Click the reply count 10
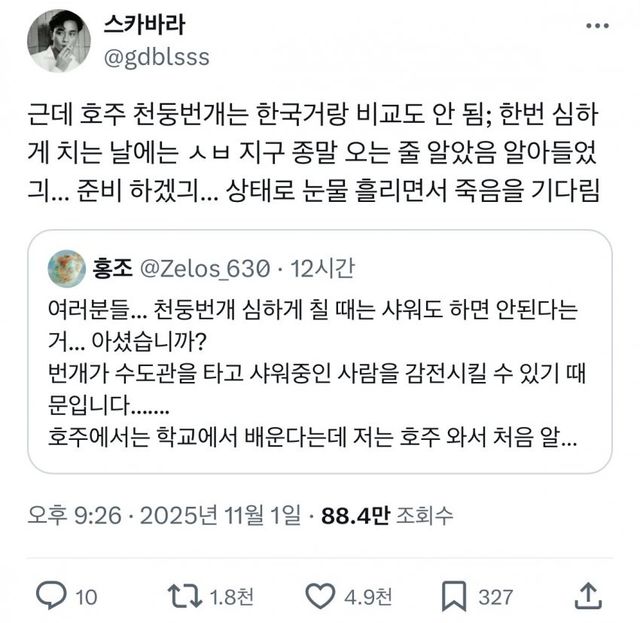Screen dimensions: 640x623 click(86, 597)
